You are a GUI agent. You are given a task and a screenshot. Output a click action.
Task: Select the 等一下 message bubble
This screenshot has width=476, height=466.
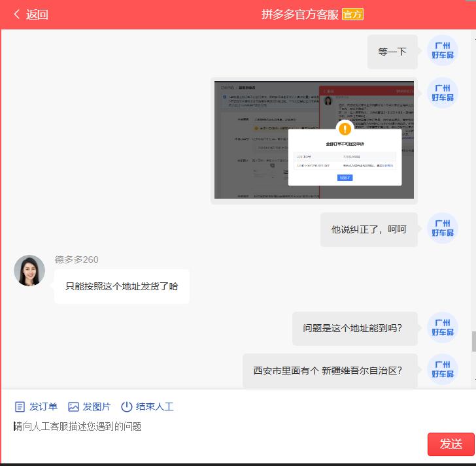tap(392, 52)
